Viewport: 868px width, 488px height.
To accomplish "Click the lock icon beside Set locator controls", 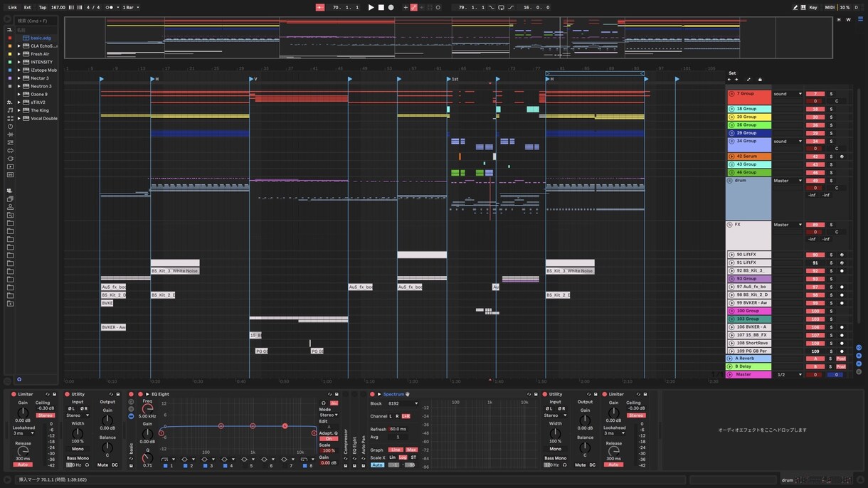I will coord(760,80).
